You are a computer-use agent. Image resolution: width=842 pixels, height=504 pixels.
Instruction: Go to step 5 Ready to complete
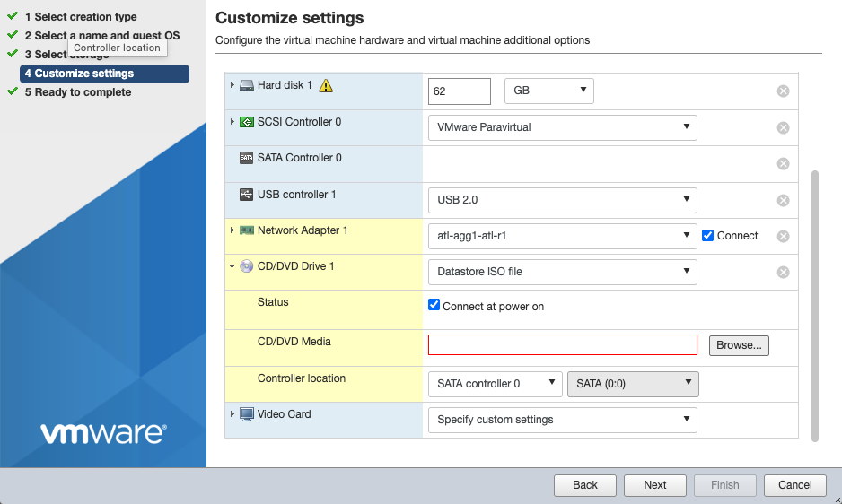coord(78,92)
